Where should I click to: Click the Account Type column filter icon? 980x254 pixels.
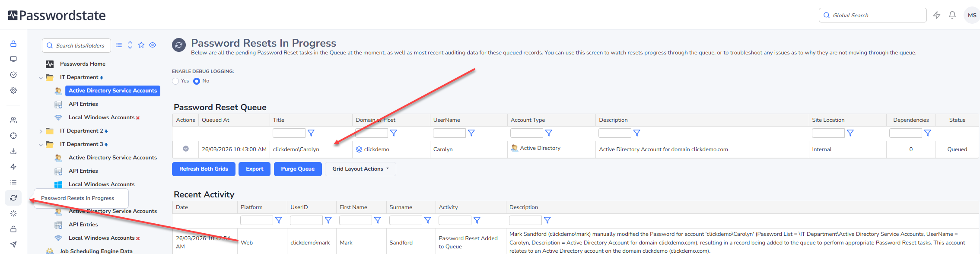[x=549, y=133]
